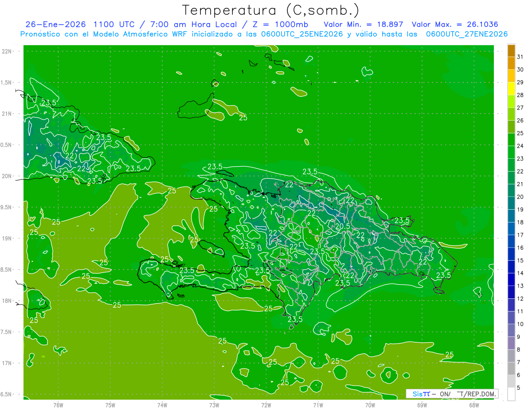Click the '22N' latitude axis label
This screenshot has width=532, height=411.
pos(7,51)
